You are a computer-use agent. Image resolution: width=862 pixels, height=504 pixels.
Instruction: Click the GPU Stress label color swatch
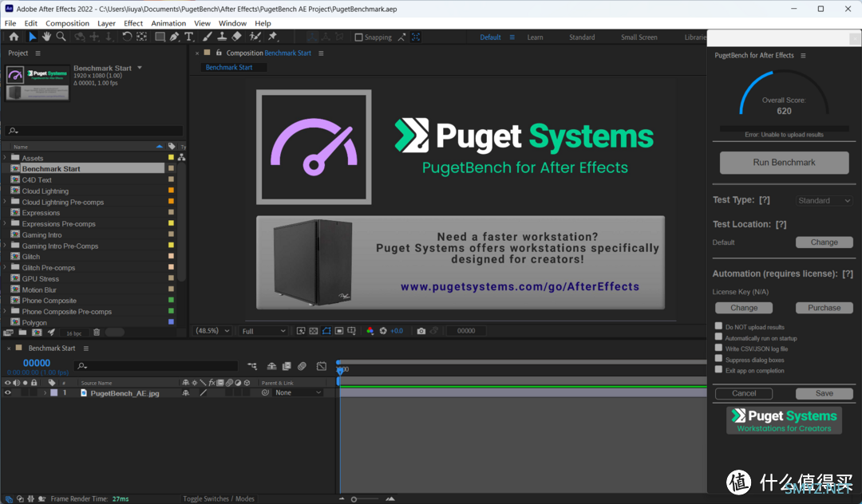click(x=171, y=278)
